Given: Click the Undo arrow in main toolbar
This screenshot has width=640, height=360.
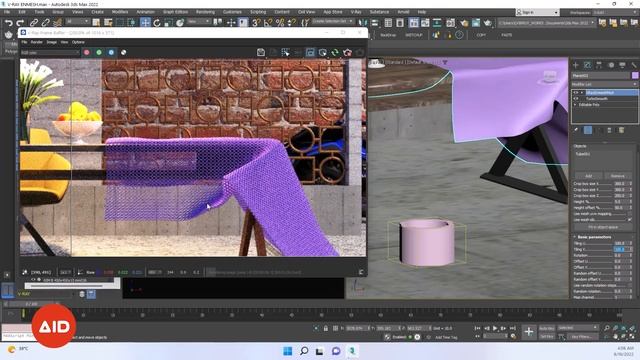Looking at the screenshot, I should point(9,22).
